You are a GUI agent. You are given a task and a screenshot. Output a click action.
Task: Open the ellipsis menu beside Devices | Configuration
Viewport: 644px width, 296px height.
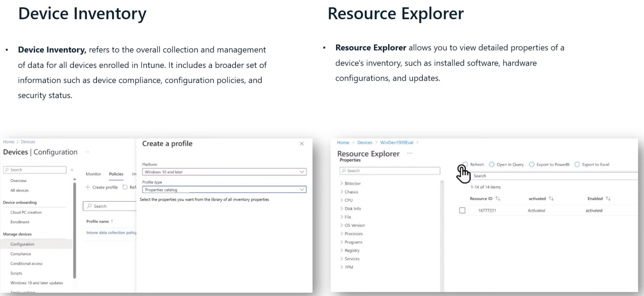point(87,152)
